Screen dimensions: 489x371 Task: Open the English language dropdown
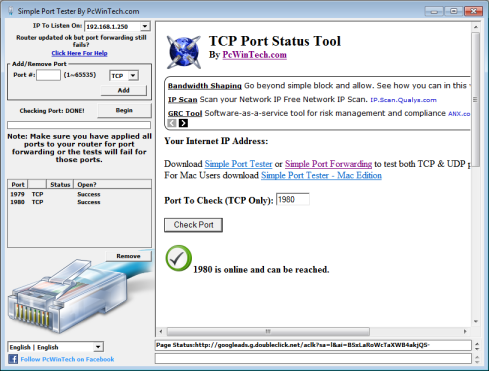tap(98, 347)
